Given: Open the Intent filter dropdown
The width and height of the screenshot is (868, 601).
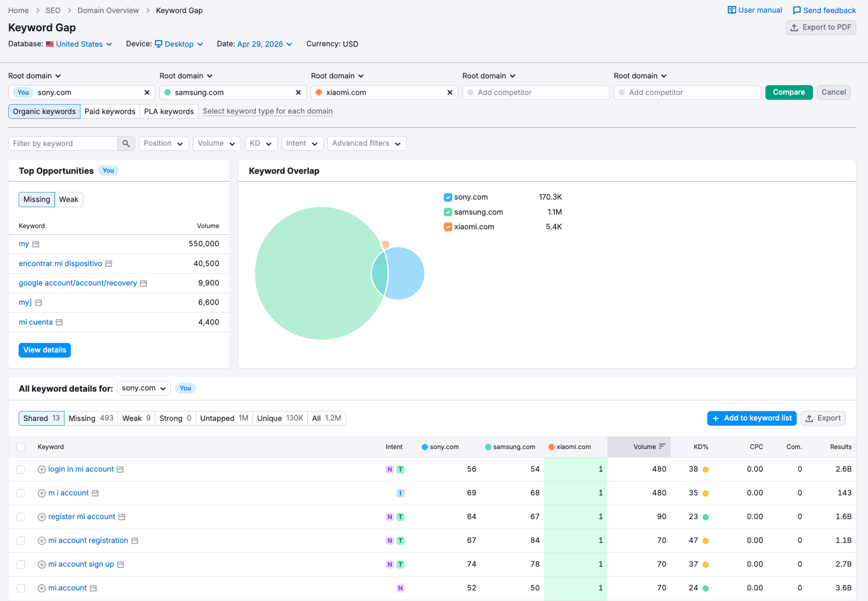Looking at the screenshot, I should pos(302,143).
